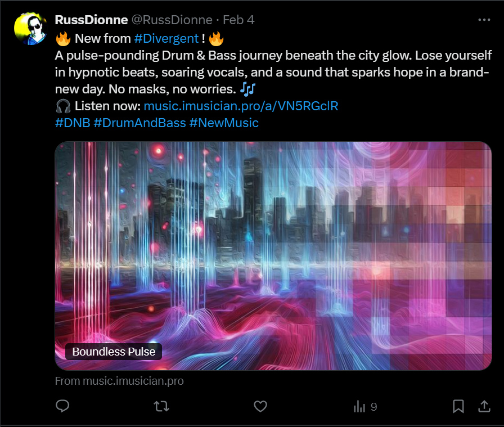Open the #DrumAndBass hashtag
The image size is (504, 427).
pyautogui.click(x=139, y=123)
